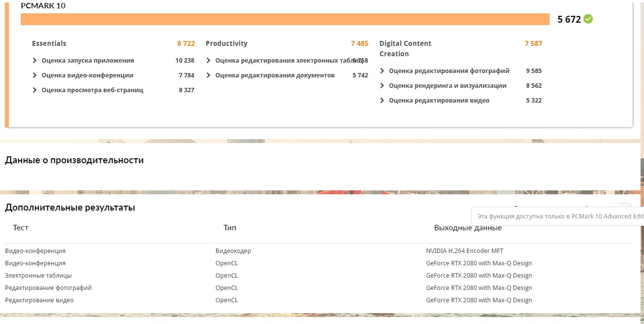The width and height of the screenshot is (644, 324).
Task: Click the orange PCMark 10 score bar
Action: pyautogui.click(x=285, y=19)
